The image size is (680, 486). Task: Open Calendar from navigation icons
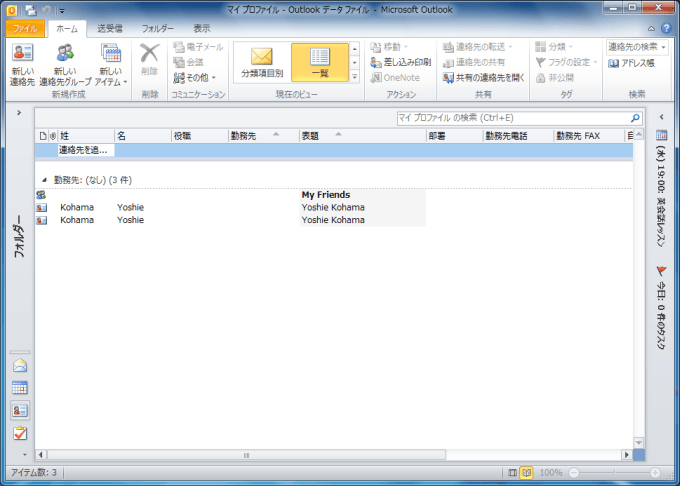coord(20,388)
